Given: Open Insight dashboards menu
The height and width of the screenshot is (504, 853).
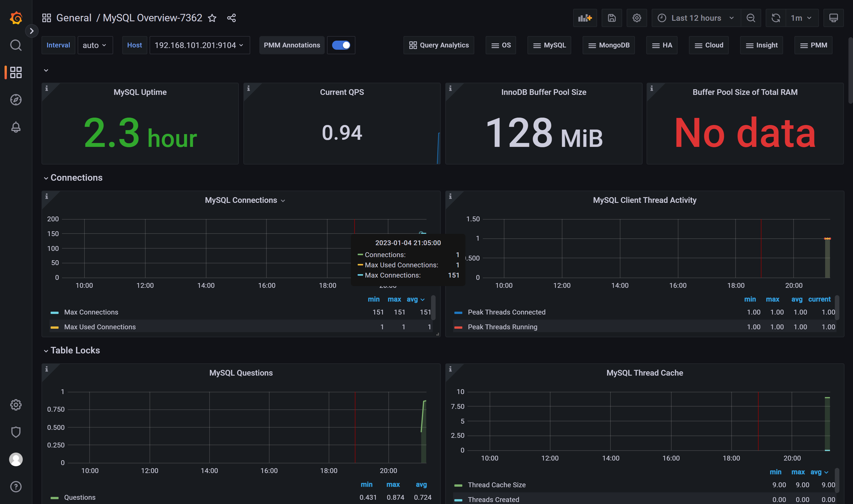Looking at the screenshot, I should coord(761,45).
